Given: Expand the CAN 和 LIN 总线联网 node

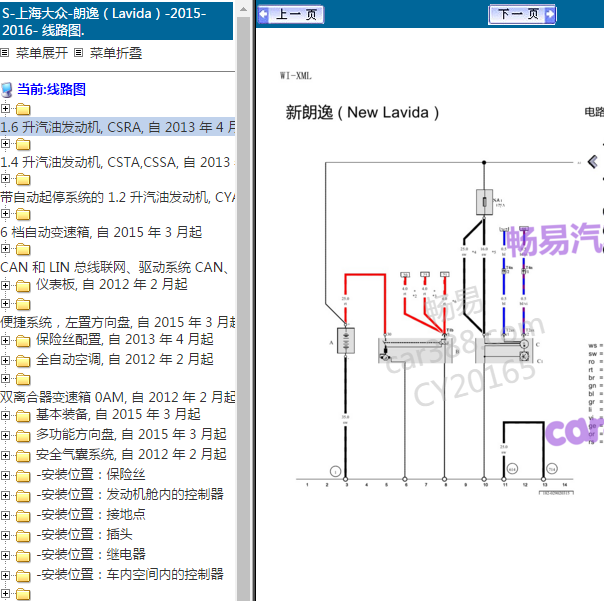Looking at the screenshot, I should click(x=5, y=248).
